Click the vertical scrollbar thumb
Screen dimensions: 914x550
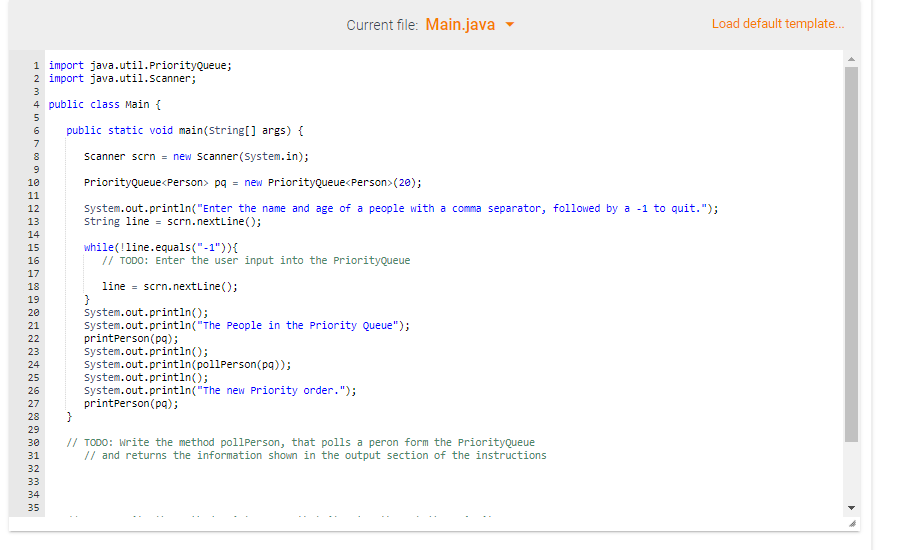tap(851, 254)
